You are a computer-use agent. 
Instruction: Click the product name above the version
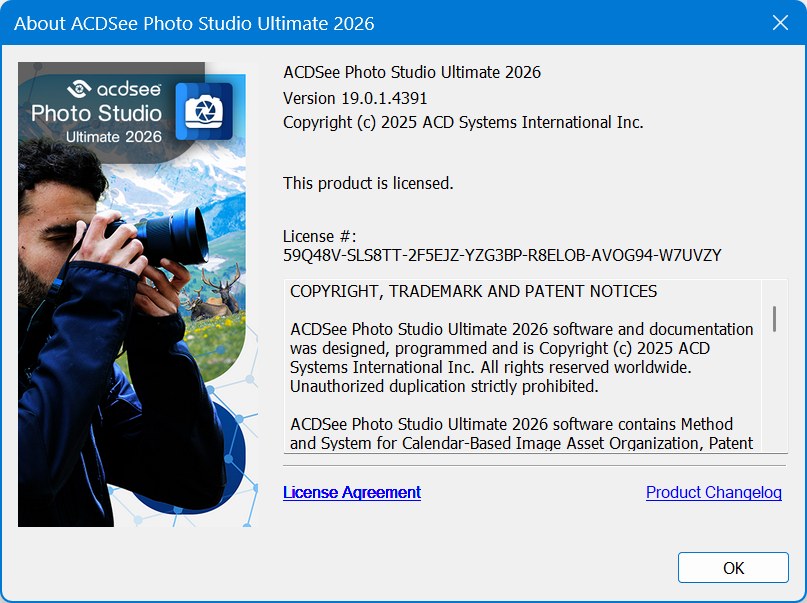pos(412,72)
